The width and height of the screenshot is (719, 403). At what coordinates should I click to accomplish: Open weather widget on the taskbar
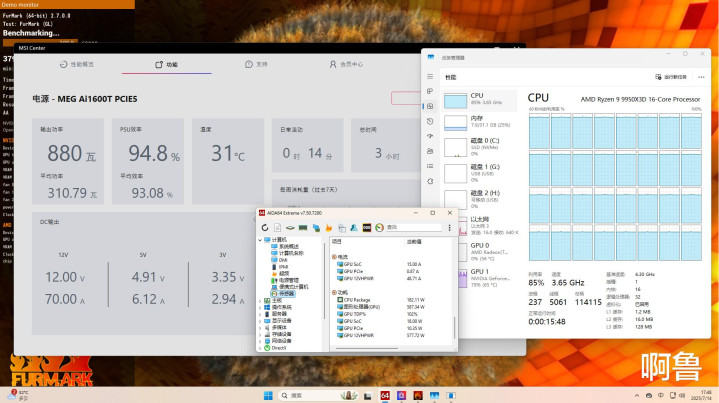pos(18,395)
